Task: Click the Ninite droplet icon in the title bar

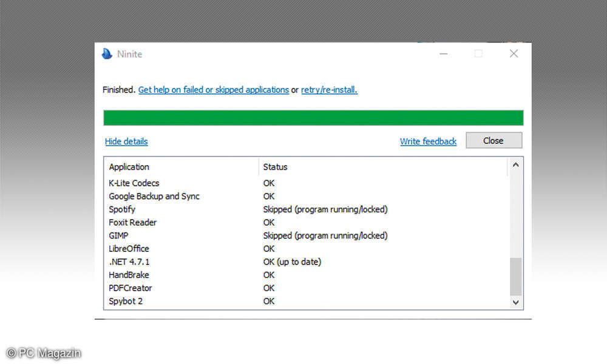Action: tap(106, 54)
